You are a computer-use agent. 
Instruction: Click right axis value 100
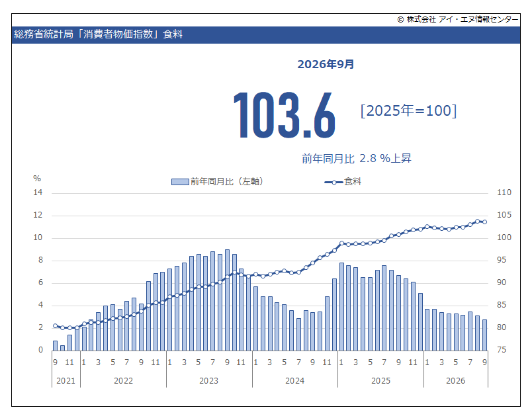tap(504, 237)
